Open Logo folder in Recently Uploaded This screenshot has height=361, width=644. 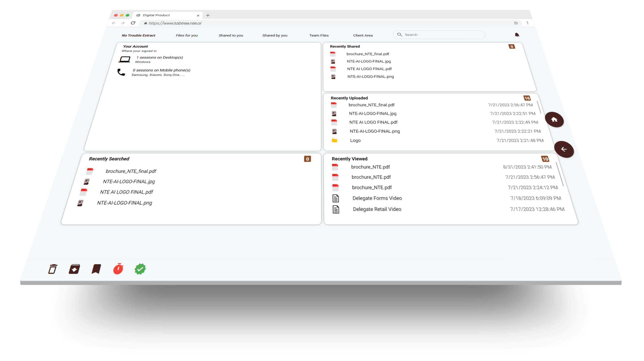point(355,140)
